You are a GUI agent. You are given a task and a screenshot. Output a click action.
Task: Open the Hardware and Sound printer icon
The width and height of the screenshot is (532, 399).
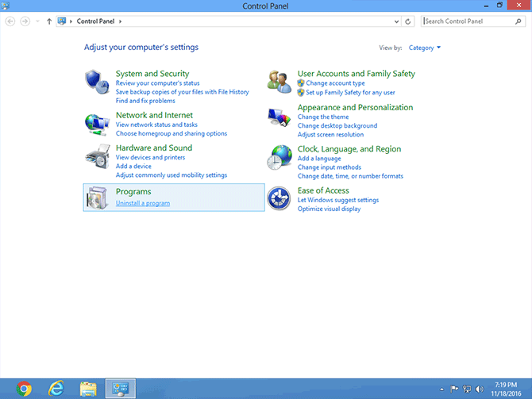point(98,156)
